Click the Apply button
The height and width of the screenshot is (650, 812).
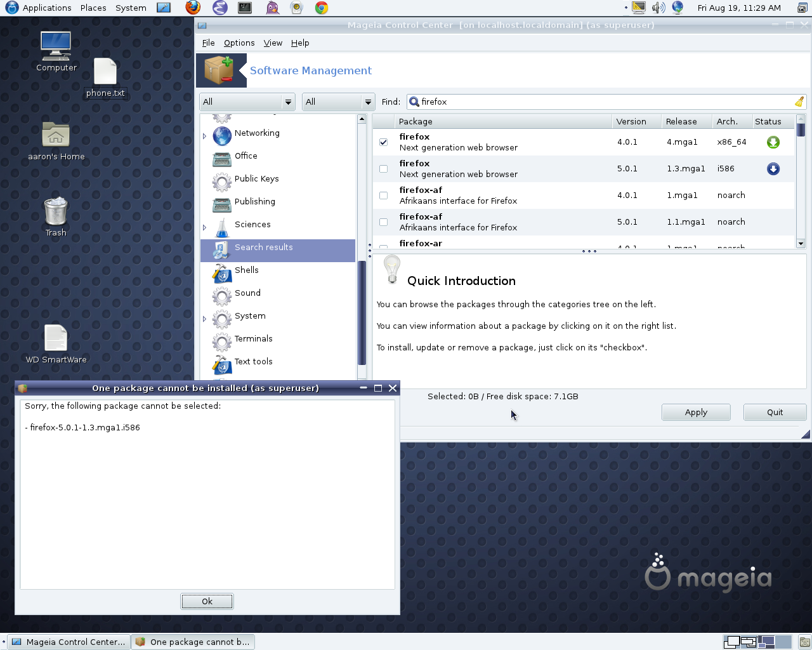click(696, 412)
